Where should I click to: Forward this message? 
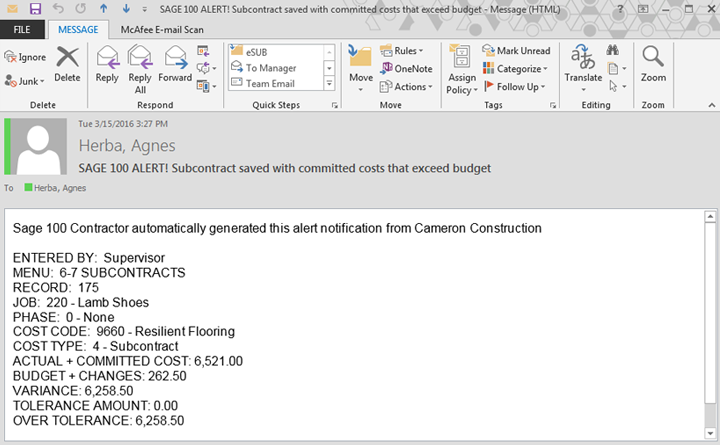coord(175,64)
